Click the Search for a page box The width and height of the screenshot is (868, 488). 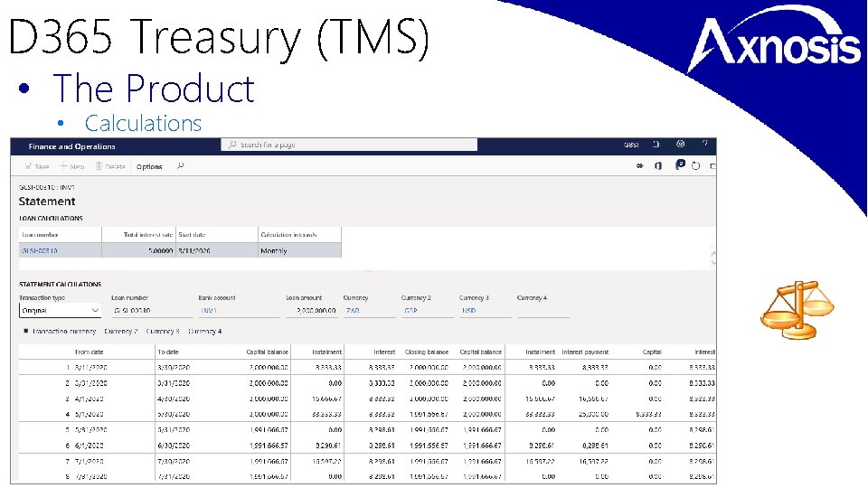point(349,145)
